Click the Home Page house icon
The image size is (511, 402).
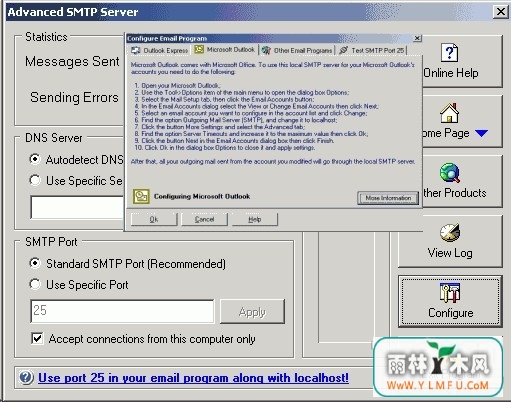pos(449,113)
